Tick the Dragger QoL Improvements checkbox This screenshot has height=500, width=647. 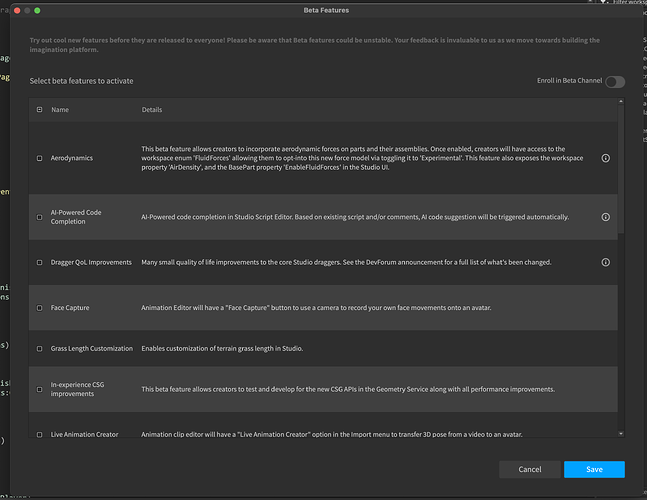point(40,263)
